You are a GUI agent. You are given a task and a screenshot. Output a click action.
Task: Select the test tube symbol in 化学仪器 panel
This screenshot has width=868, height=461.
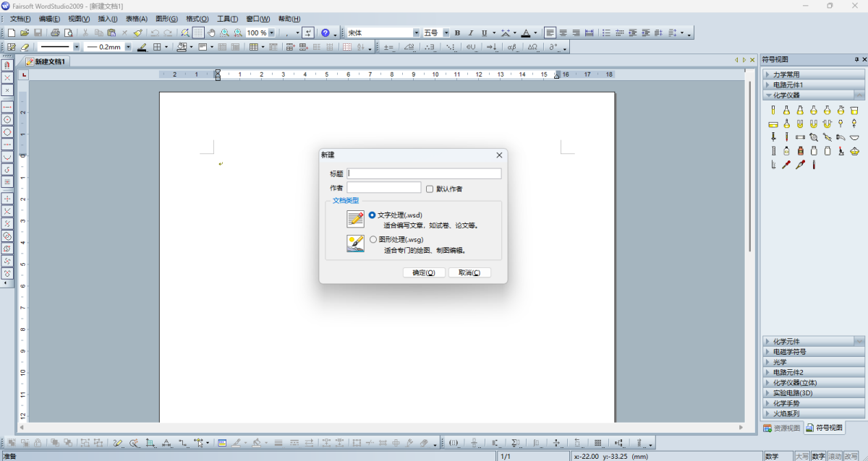(773, 111)
